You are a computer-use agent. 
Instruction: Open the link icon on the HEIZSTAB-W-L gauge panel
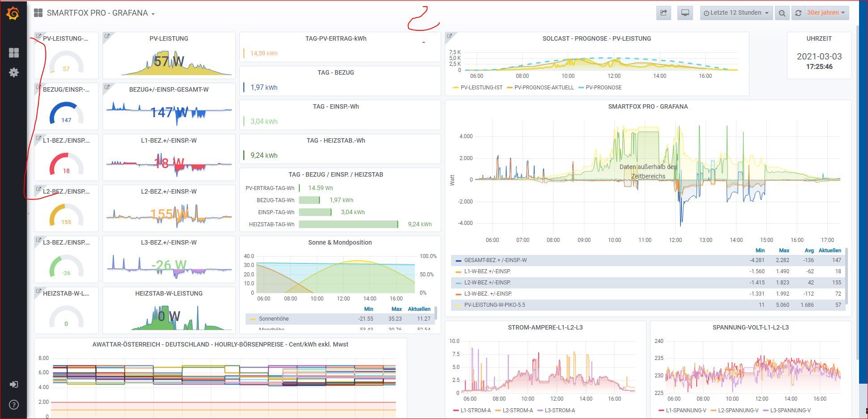[x=38, y=291]
